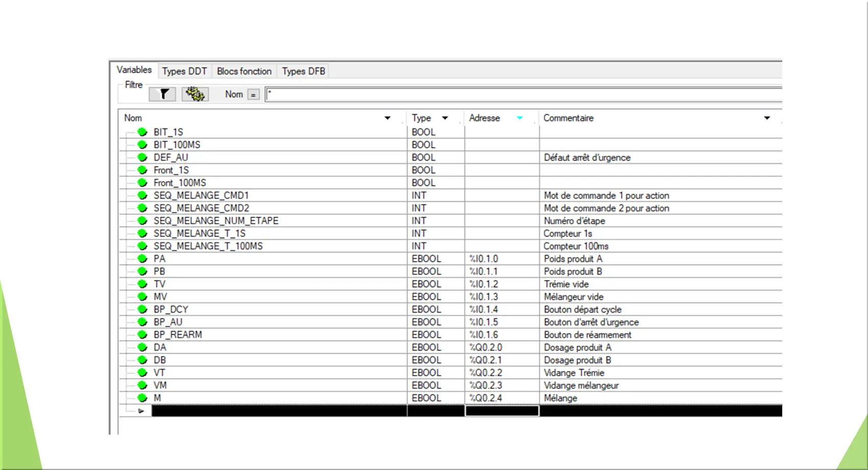Click the green icon of Front_1S
Image resolution: width=868 pixels, height=470 pixels.
(142, 170)
